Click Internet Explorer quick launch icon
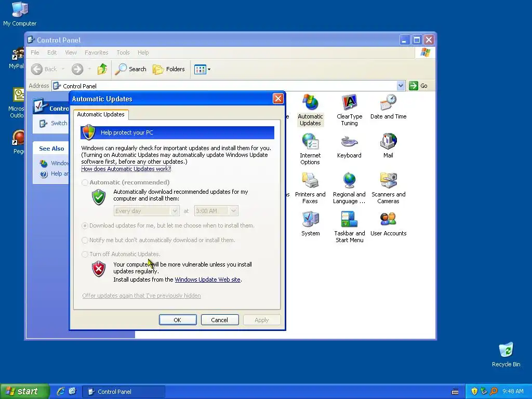The width and height of the screenshot is (532, 399). tap(60, 391)
